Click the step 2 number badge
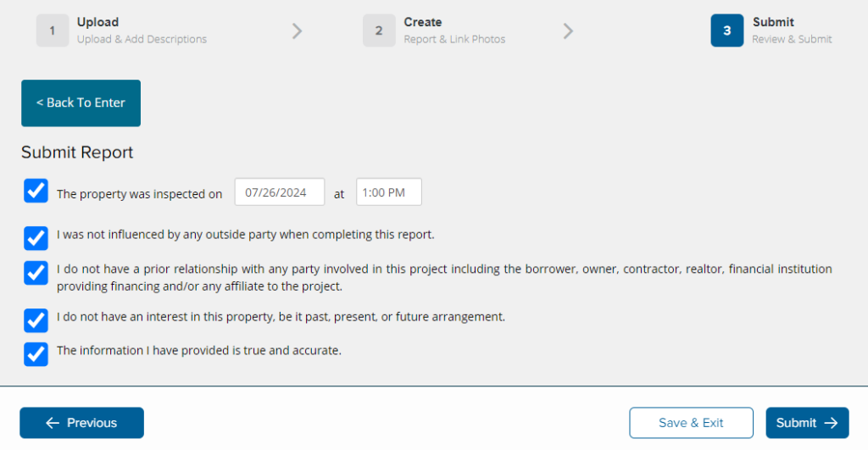This screenshot has height=450, width=868. [379, 31]
